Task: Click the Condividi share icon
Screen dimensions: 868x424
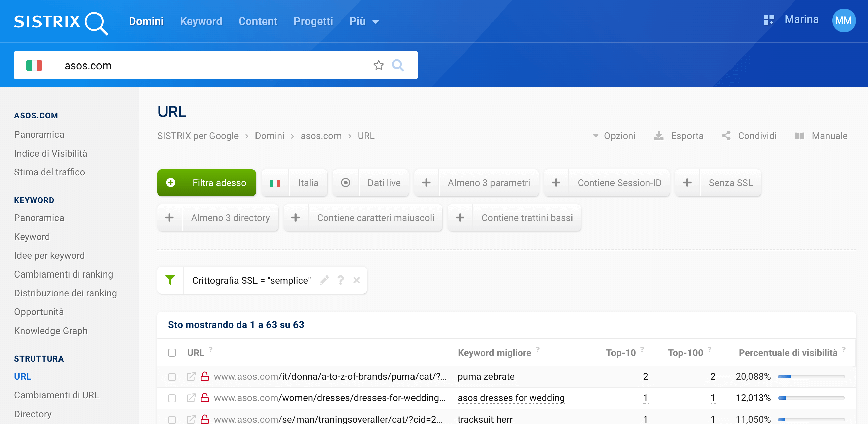Action: click(x=726, y=136)
